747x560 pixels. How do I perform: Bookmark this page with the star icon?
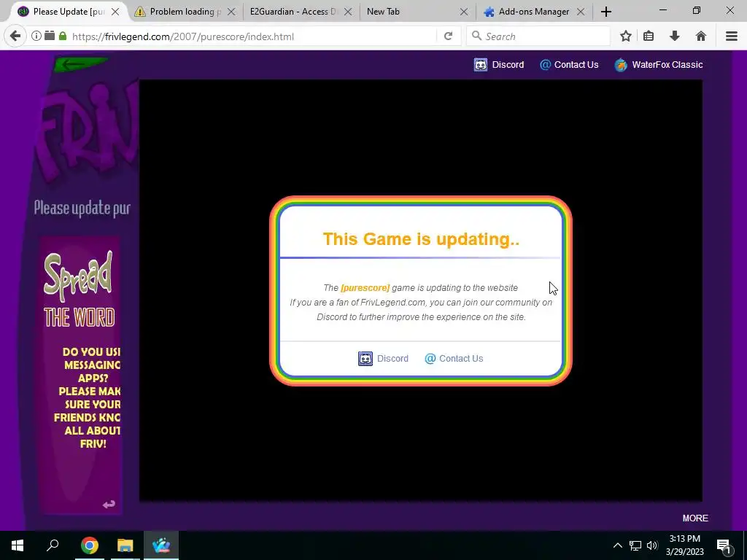click(x=626, y=36)
